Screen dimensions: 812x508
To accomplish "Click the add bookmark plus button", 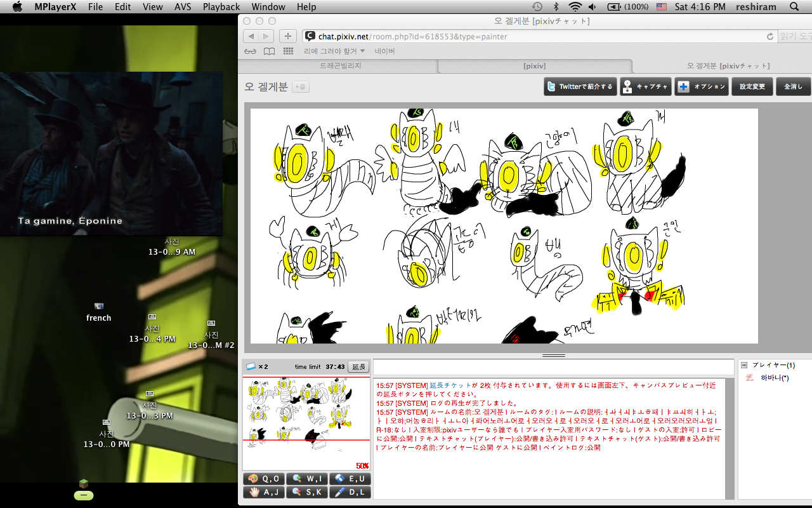I will 288,36.
